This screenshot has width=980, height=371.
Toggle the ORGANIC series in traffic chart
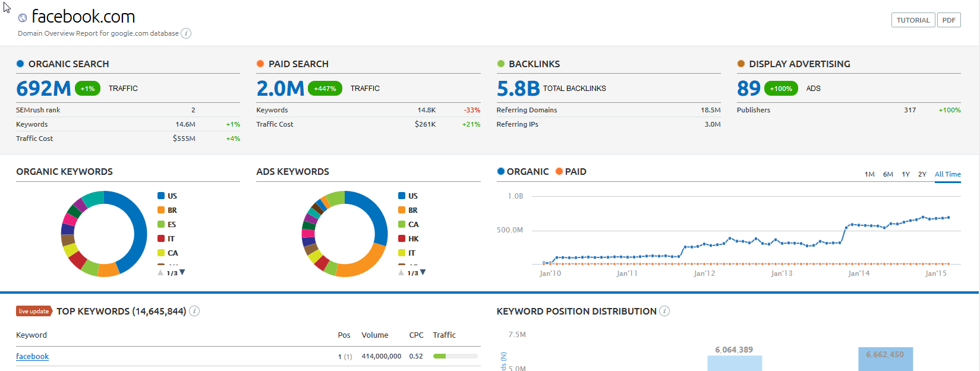pos(523,172)
